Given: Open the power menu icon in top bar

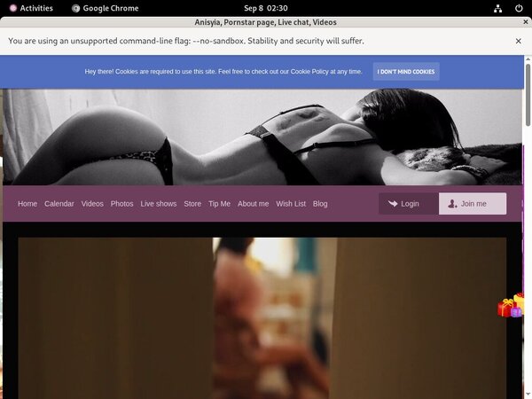Looking at the screenshot, I should [x=518, y=8].
